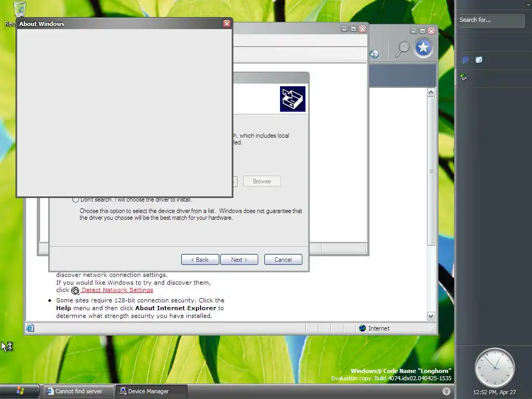Close the Internet Explorer window
The width and height of the screenshot is (532, 399).
click(x=432, y=31)
